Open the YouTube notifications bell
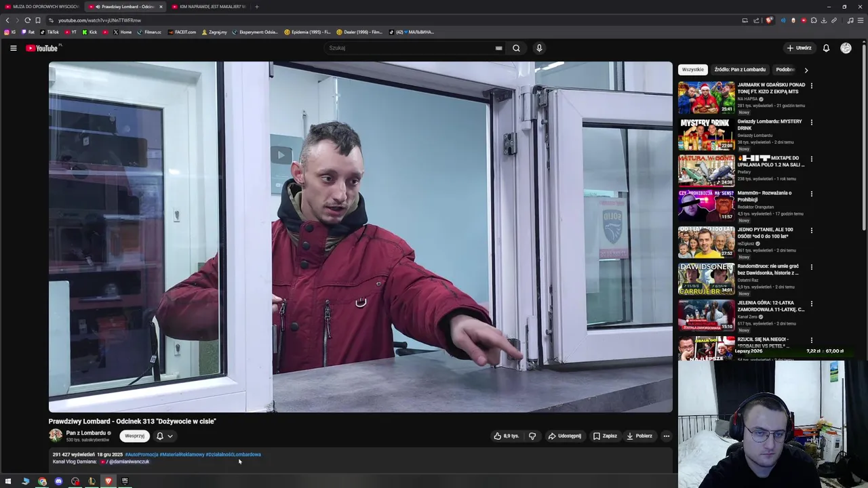 pyautogui.click(x=826, y=48)
